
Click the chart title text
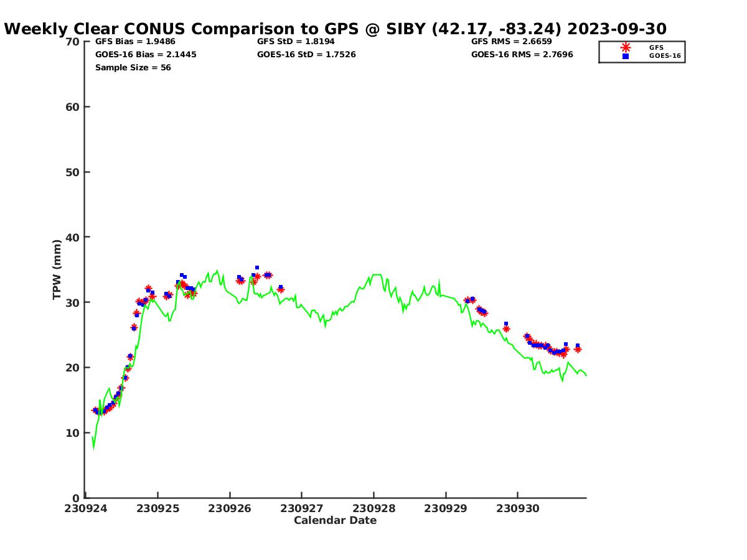336,29
